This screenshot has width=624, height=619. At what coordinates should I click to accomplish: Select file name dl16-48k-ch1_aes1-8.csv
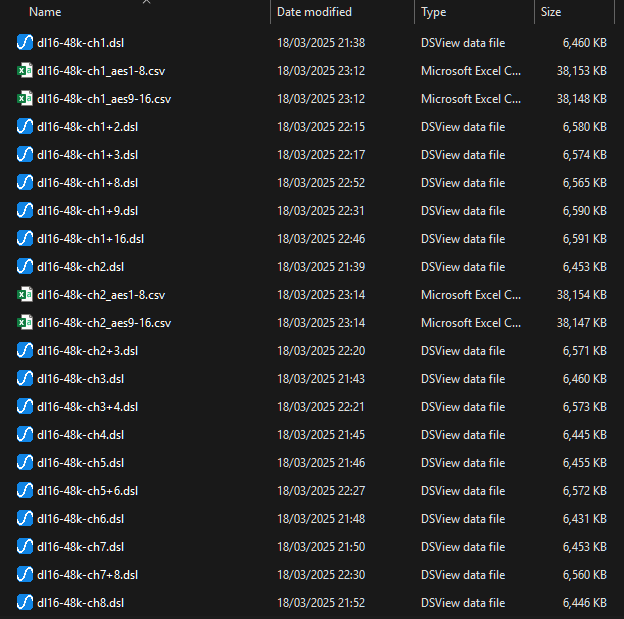click(x=101, y=71)
